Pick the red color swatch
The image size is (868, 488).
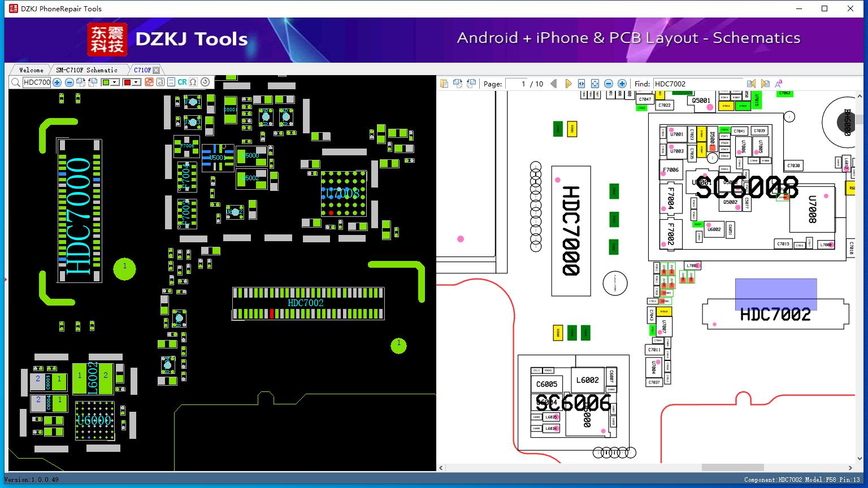pos(127,82)
